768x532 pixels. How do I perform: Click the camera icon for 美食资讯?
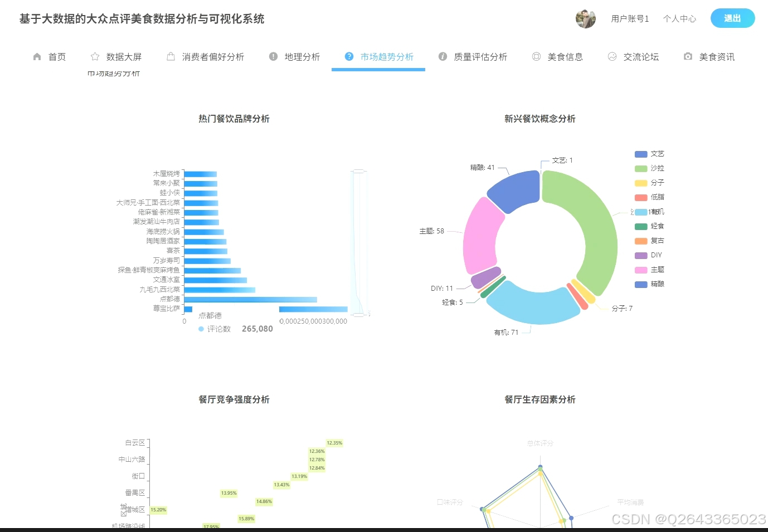[687, 56]
